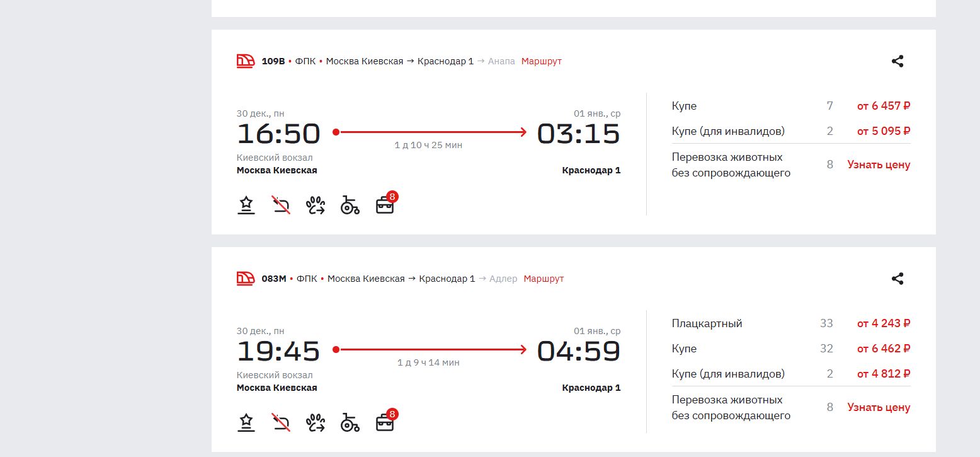Select Купе from 6 457 ₽ on train 109В
The image size is (980, 457).
[x=883, y=106]
